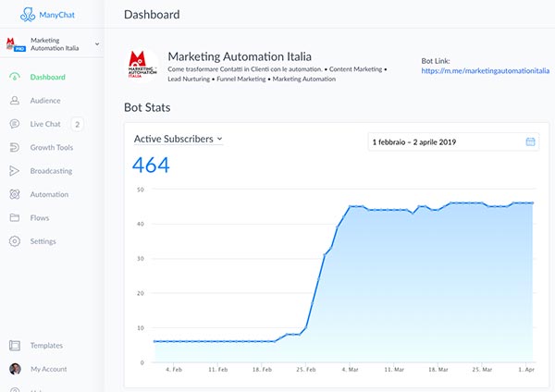555x392 pixels.
Task: Click the ManyChat logo icon
Action: click(x=28, y=15)
